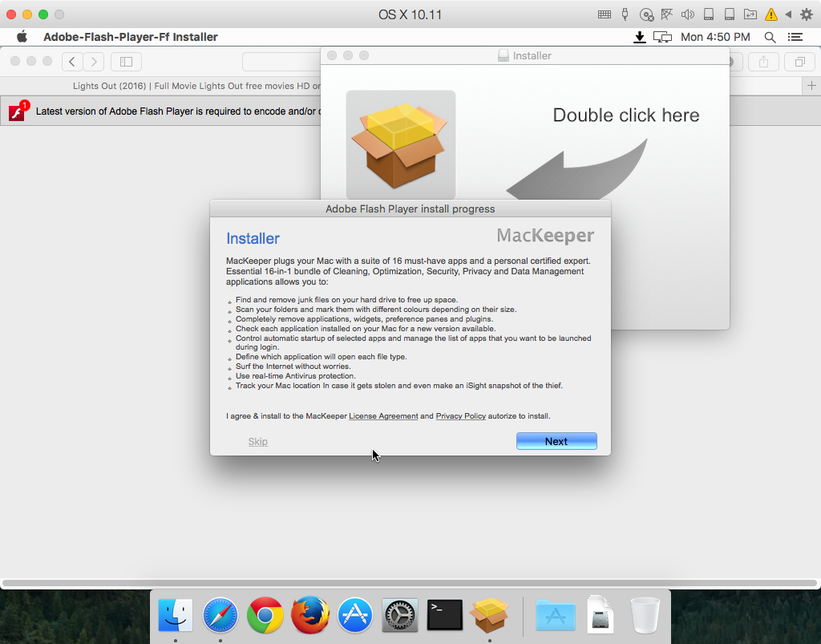Image resolution: width=821 pixels, height=644 pixels.
Task: Open System Preferences from the Dock
Action: point(400,615)
